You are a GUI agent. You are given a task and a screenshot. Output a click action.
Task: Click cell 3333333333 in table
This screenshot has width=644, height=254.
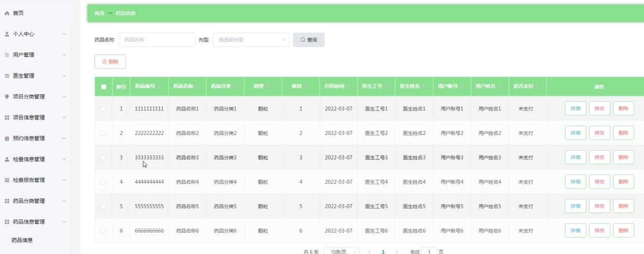pyautogui.click(x=150, y=158)
